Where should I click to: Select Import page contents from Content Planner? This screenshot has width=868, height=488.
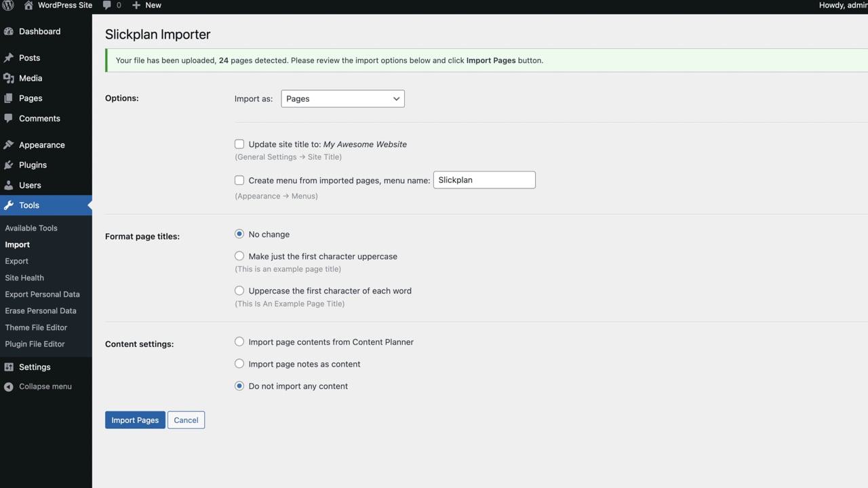pyautogui.click(x=239, y=342)
